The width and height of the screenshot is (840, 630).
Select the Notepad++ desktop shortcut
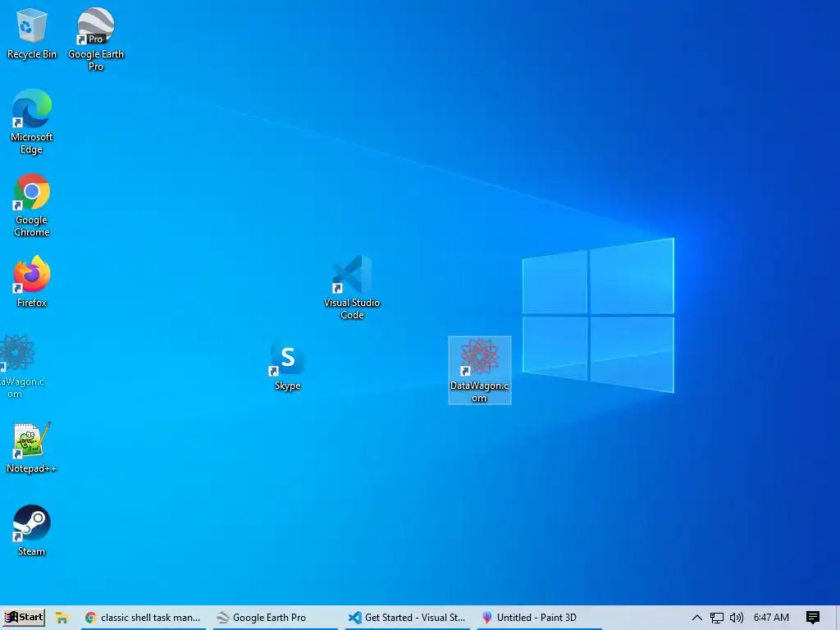click(32, 448)
